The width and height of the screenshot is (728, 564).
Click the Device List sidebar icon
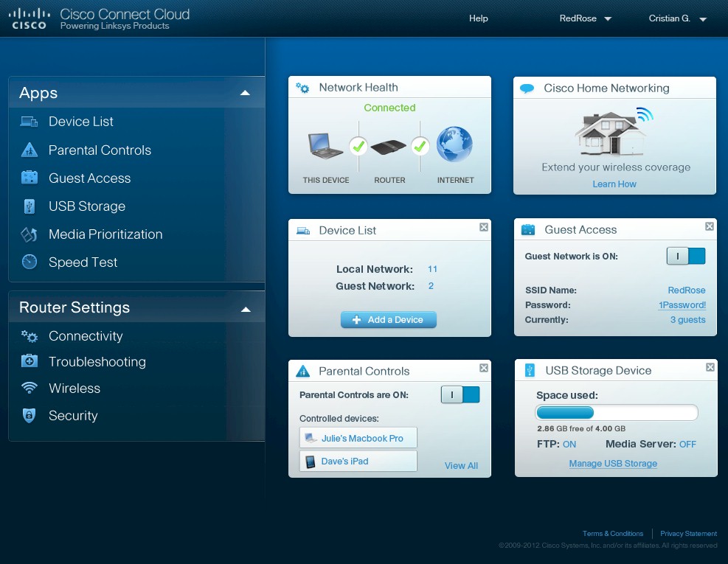[x=29, y=122]
